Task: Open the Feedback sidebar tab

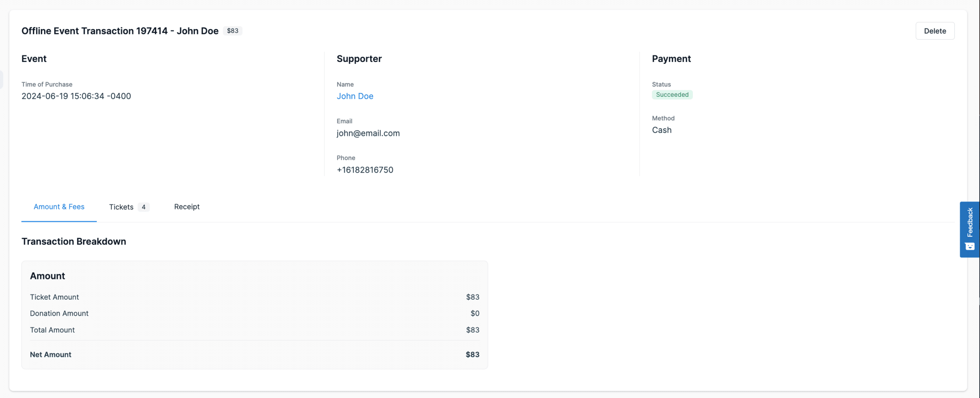Action: [970, 226]
